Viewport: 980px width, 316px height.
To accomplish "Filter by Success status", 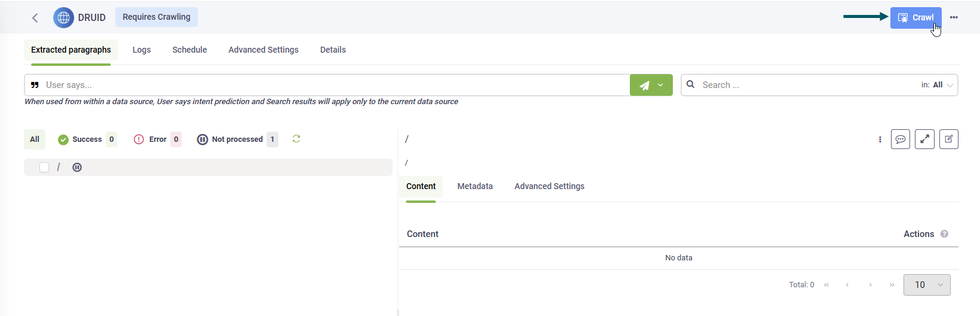I will coord(87,139).
